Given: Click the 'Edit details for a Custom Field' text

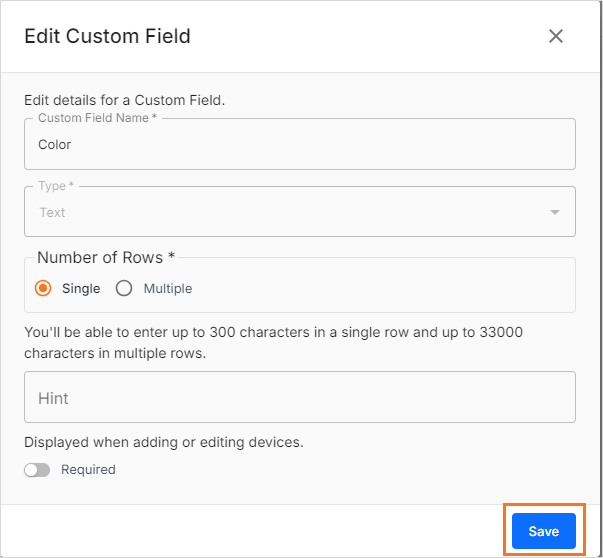Looking at the screenshot, I should [x=125, y=100].
